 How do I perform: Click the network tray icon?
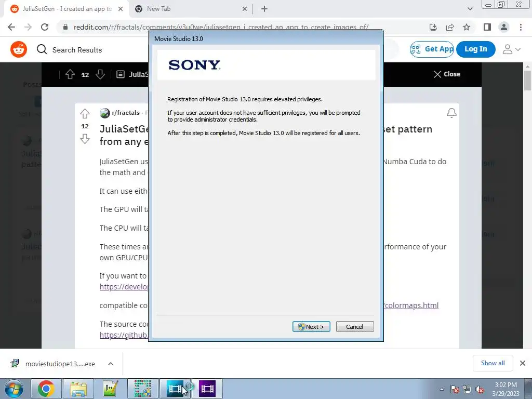(x=467, y=390)
